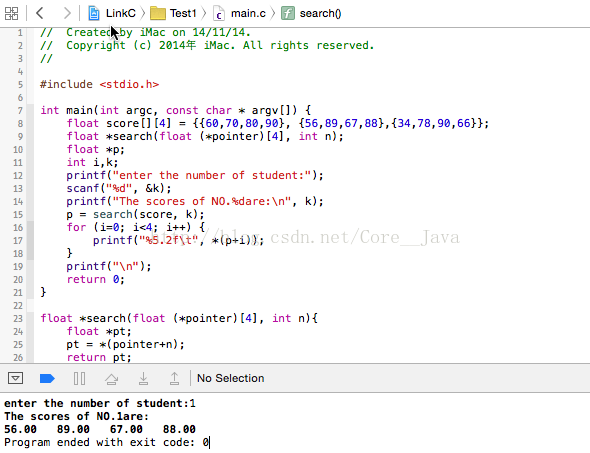Viewport: 590px width, 453px height.
Task: Click the f function icon in breadcrumb
Action: coord(288,14)
